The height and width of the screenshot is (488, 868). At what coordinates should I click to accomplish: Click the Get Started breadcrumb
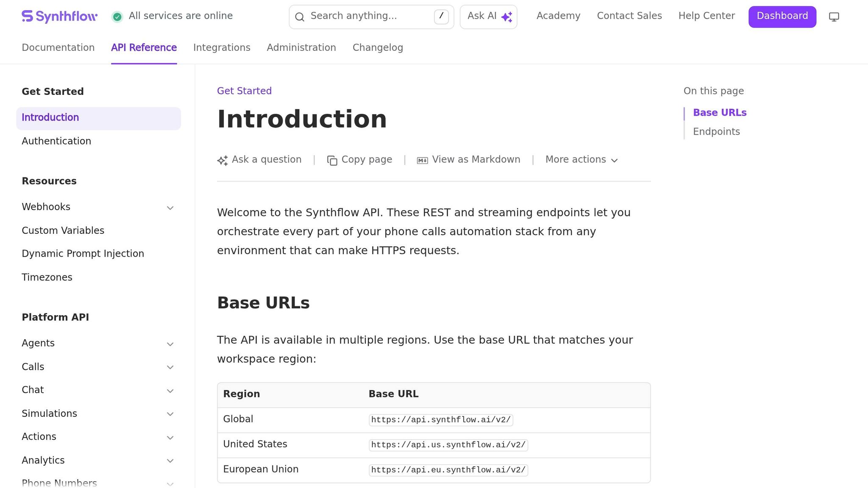[244, 91]
